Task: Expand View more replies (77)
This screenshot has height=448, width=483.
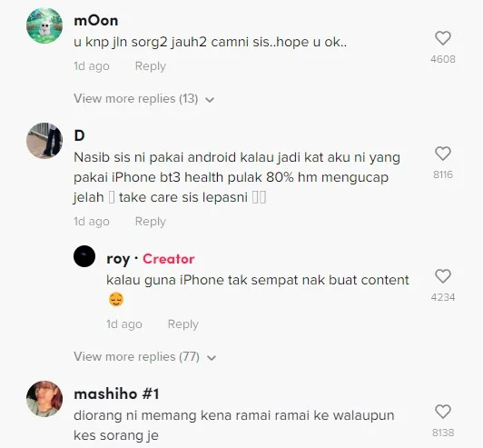Action: 136,357
